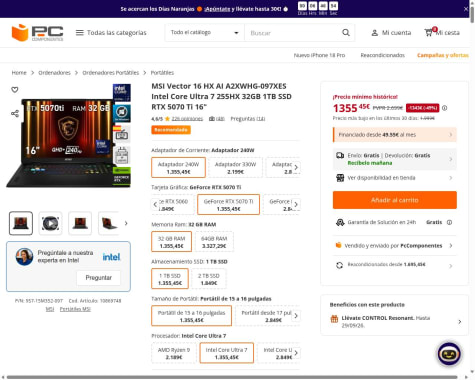This screenshot has width=475, height=380.
Task: Click the delivery truck shipping icon
Action: pos(340,156)
